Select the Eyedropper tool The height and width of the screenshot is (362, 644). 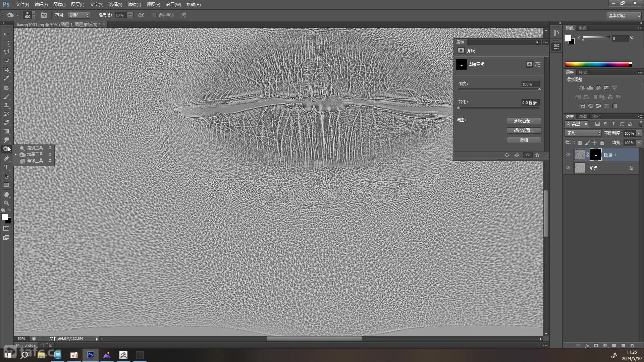click(x=6, y=78)
